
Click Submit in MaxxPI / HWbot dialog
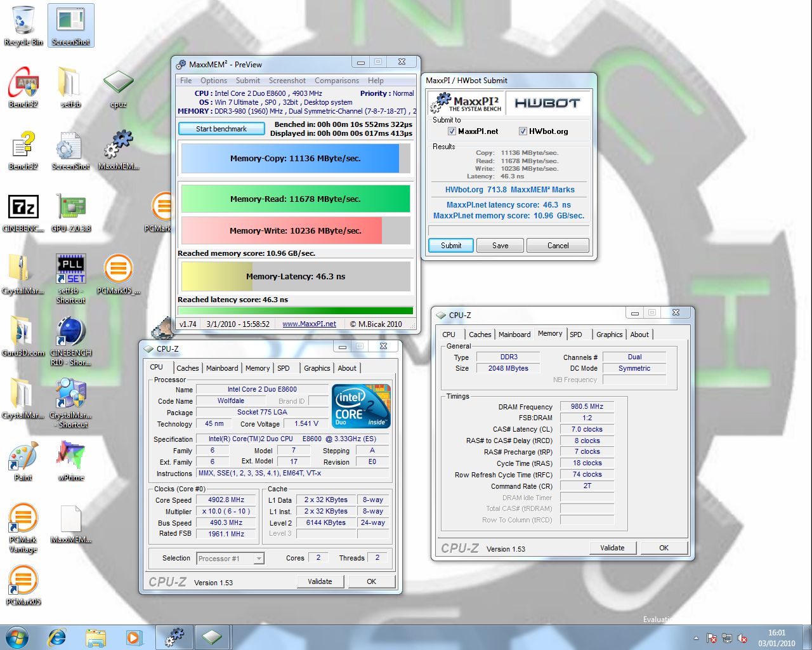(451, 246)
